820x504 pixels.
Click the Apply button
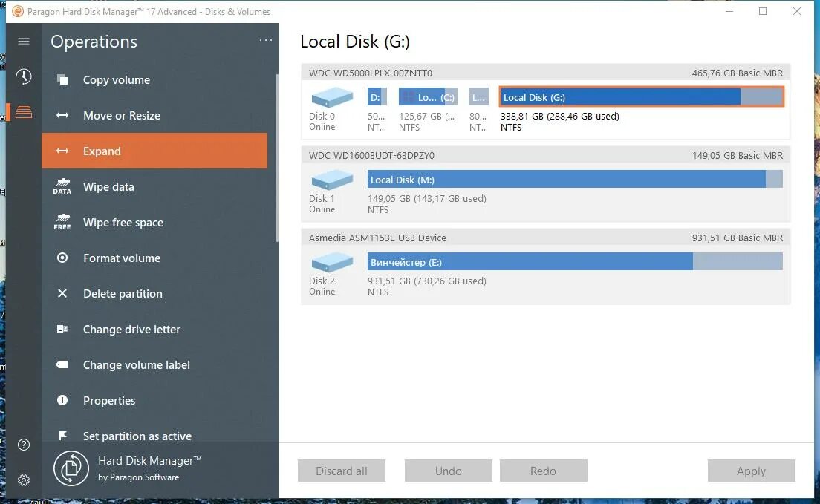click(x=752, y=471)
